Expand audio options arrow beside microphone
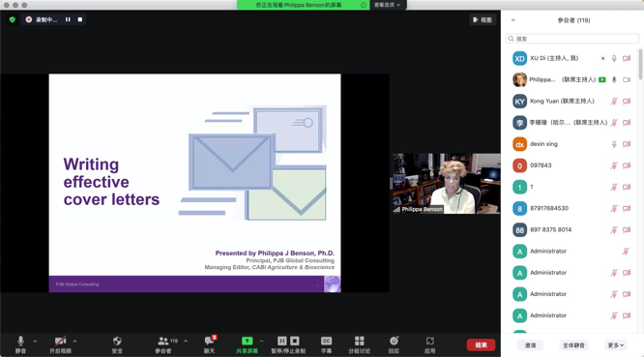 pos(35,341)
